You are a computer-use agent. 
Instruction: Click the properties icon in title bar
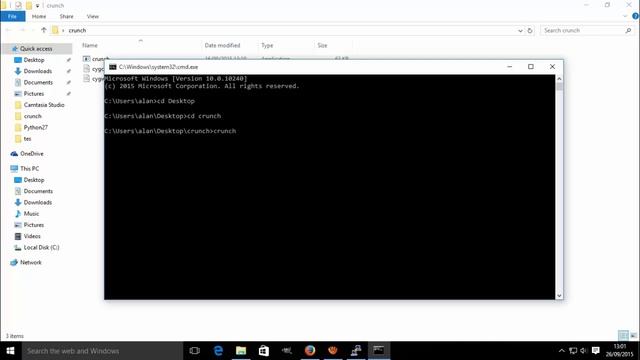[x=18, y=6]
